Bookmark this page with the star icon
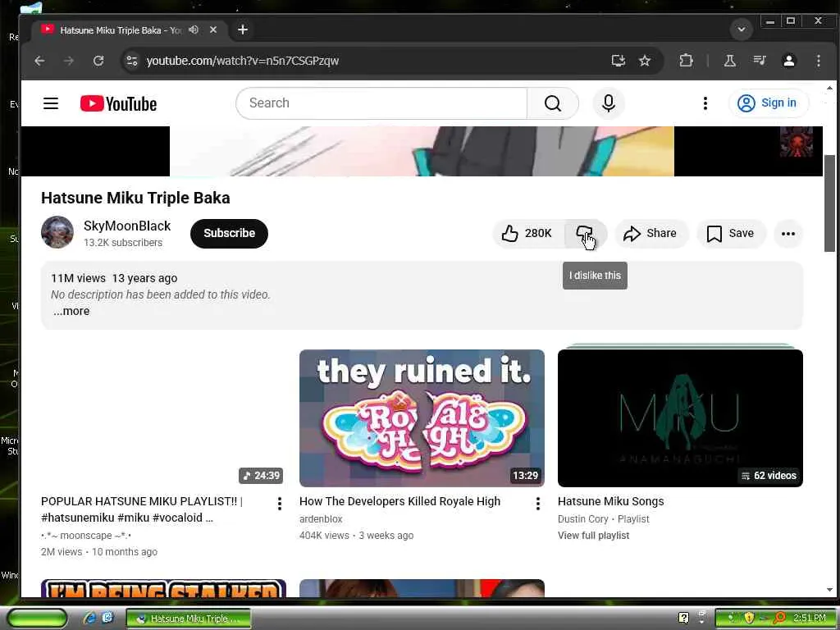This screenshot has width=840, height=630. (645, 61)
